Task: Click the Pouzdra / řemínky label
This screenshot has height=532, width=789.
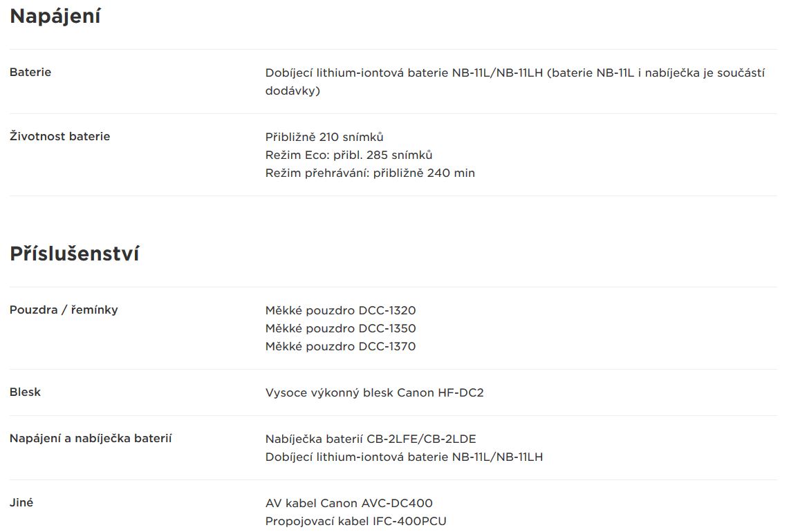Action: tap(64, 310)
